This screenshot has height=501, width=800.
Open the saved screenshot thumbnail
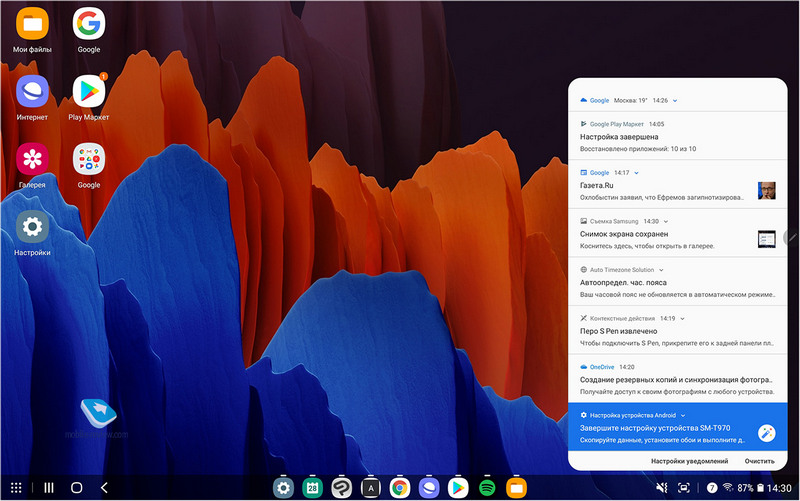[x=766, y=239]
